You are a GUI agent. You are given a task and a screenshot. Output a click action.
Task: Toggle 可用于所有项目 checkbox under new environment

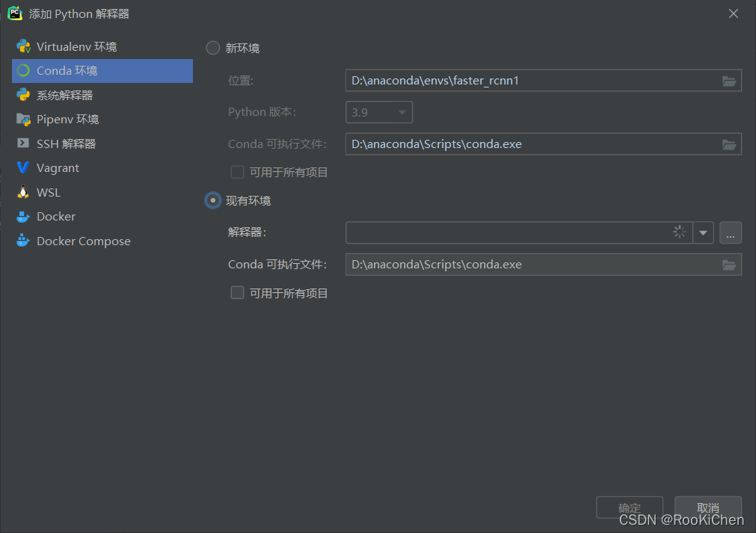click(237, 172)
